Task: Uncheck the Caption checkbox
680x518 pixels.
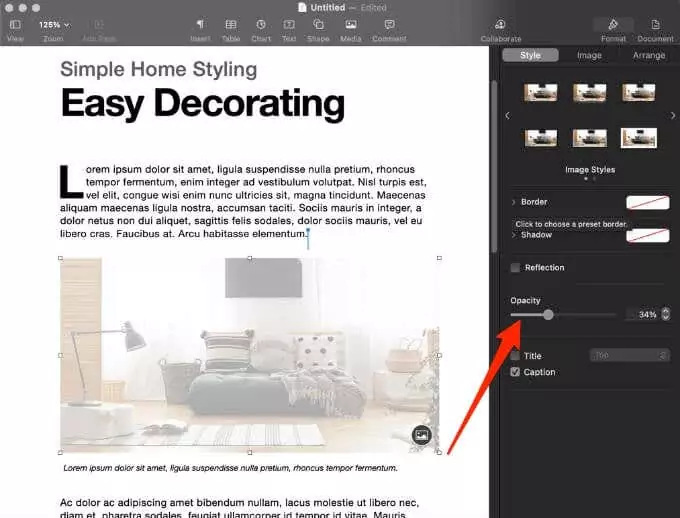Action: [515, 372]
